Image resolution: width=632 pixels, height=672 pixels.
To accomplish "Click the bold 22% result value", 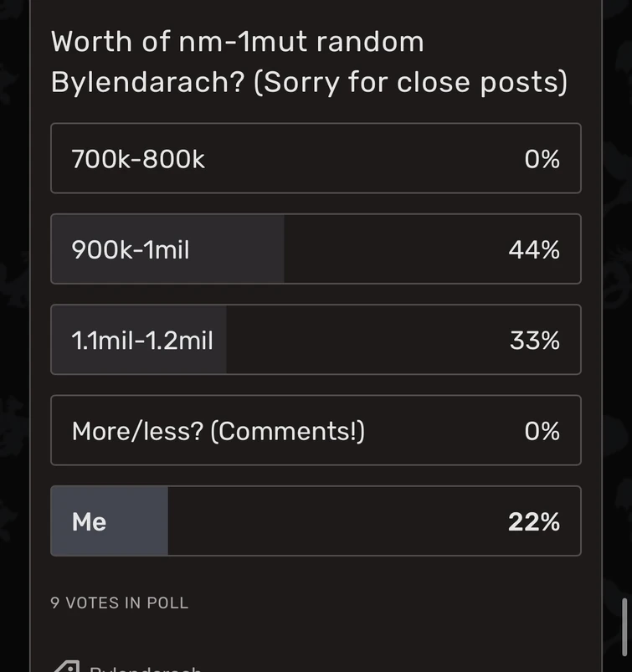I will pos(533,521).
